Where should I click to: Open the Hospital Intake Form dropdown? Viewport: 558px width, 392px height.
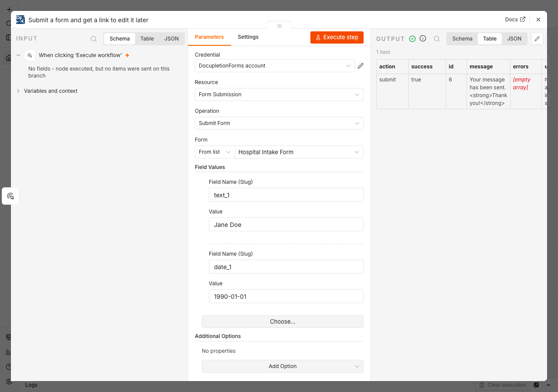point(299,152)
